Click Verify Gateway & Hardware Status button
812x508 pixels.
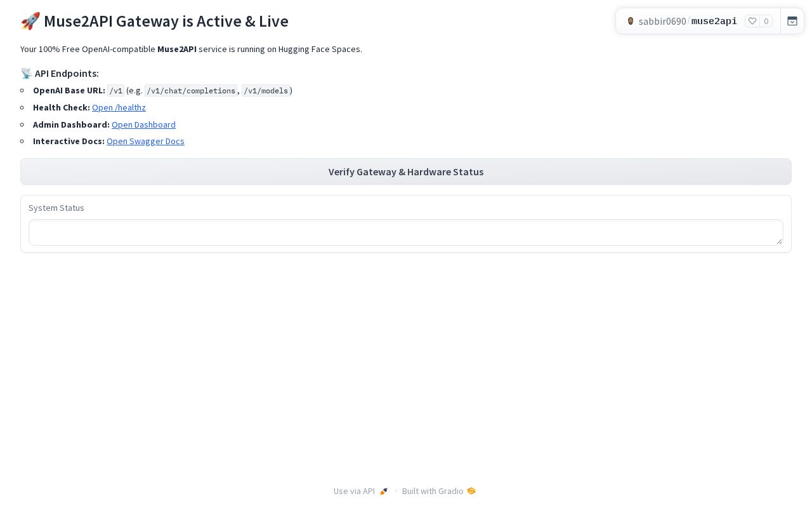tap(406, 171)
